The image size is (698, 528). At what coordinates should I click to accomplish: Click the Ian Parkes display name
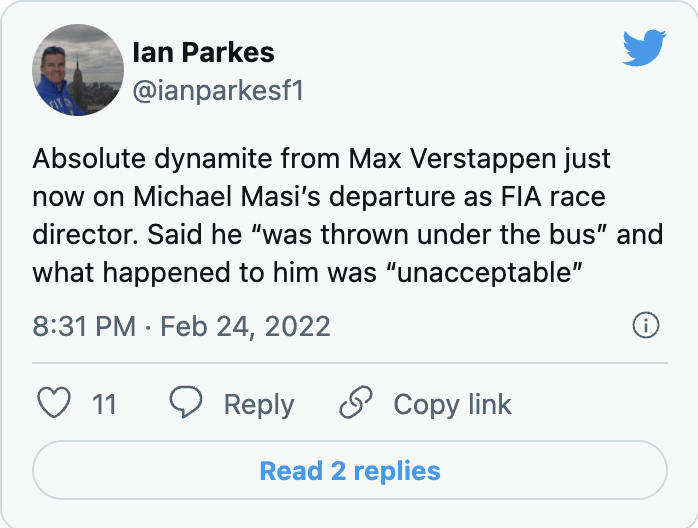[203, 52]
